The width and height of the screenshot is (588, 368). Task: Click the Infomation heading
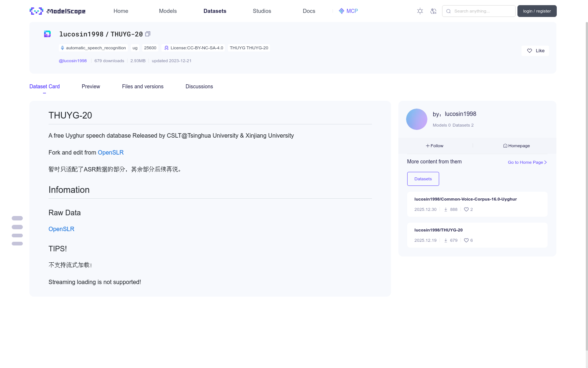69,190
